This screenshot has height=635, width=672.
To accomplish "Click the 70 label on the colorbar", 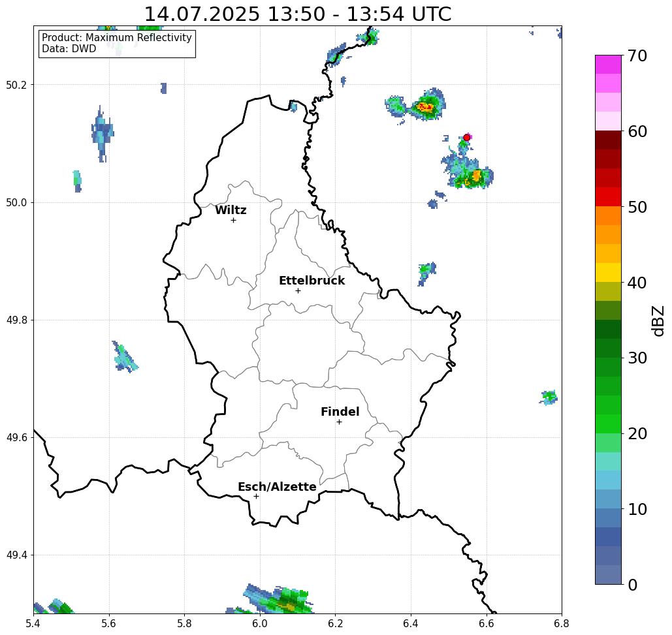I will (637, 55).
